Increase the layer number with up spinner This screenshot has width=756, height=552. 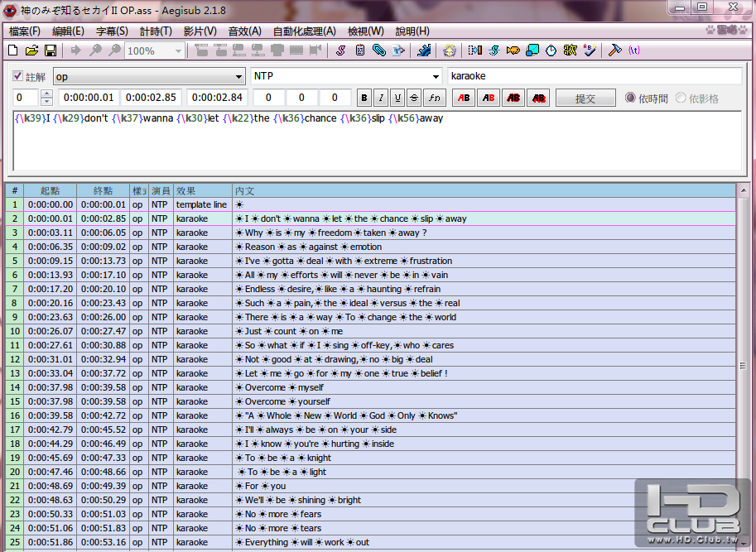point(46,94)
